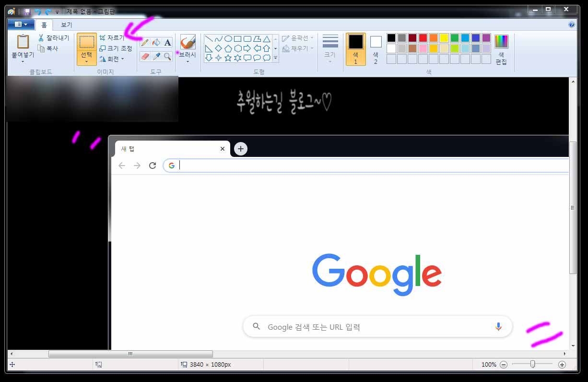Image resolution: width=588 pixels, height=382 pixels.
Task: Click the zoom slider handle
Action: click(532, 365)
